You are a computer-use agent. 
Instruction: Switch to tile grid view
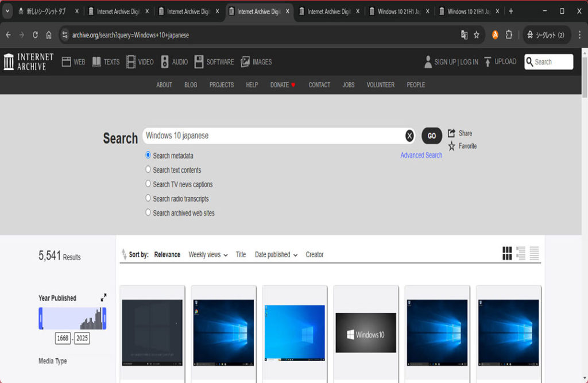point(507,253)
